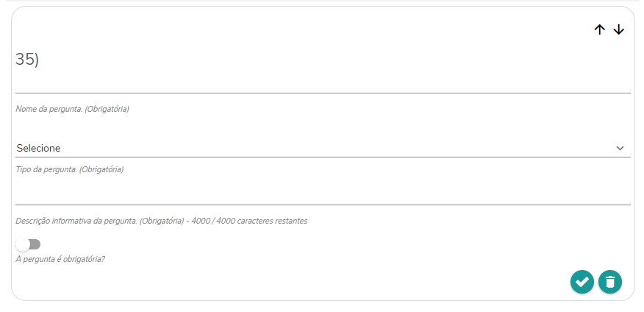Move question 35 up with the up arrow

click(x=599, y=29)
